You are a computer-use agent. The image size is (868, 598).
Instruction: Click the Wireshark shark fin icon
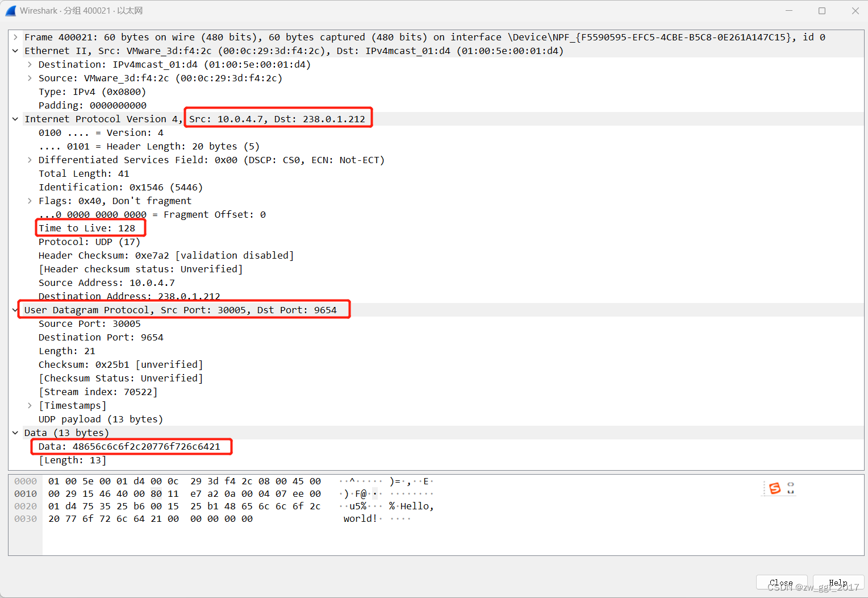click(11, 11)
